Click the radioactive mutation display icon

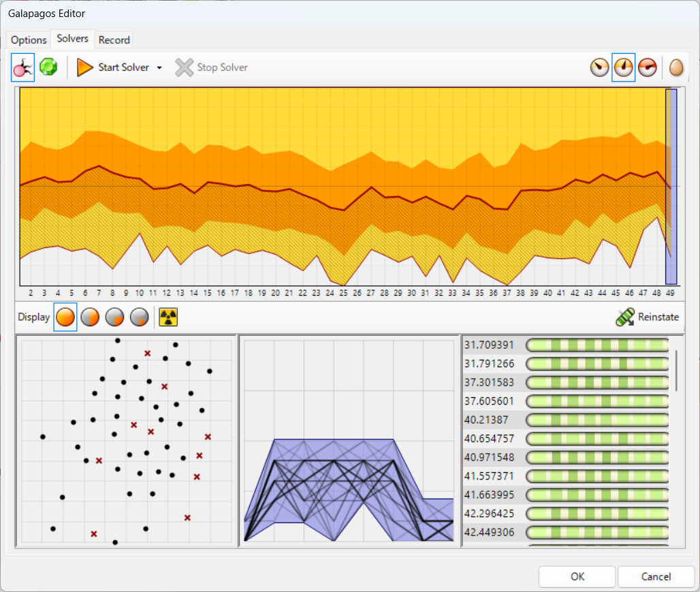168,317
